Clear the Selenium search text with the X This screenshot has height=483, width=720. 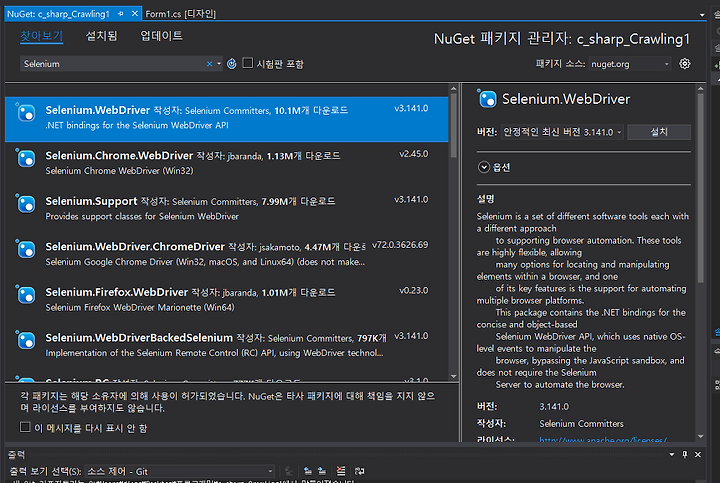tap(209, 64)
